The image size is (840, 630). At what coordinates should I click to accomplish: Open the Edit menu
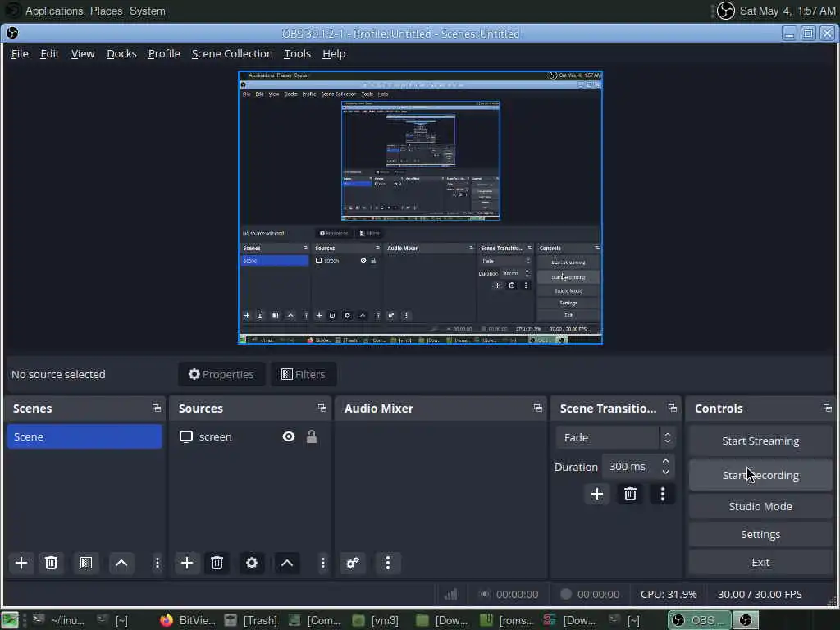pos(49,53)
